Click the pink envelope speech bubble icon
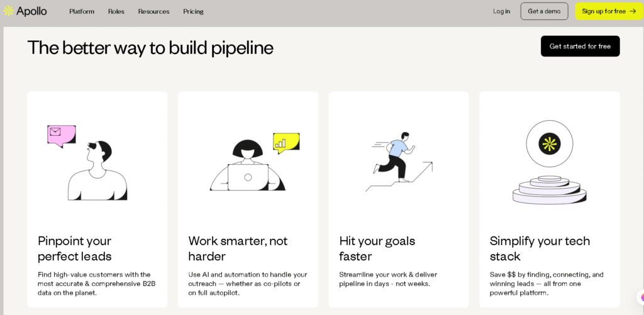Viewport: 644px width, 315px height. tap(61, 135)
